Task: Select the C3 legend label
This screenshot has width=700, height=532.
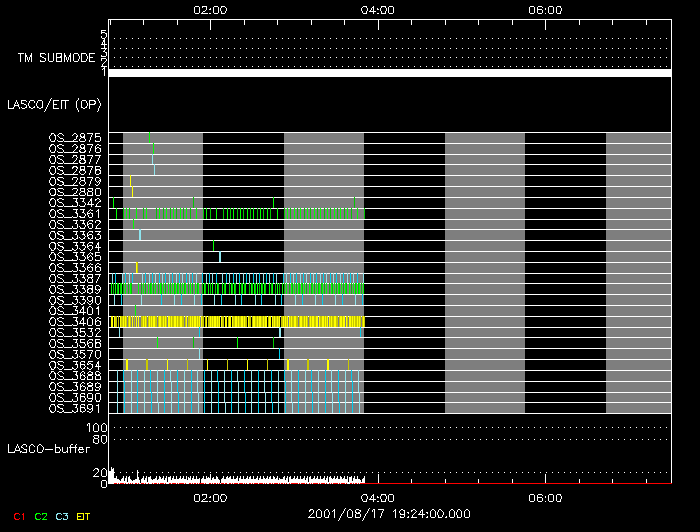Action: click(64, 516)
